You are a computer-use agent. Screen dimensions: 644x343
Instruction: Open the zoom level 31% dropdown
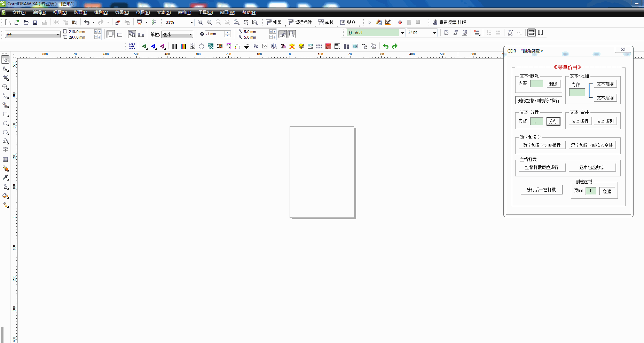tap(191, 22)
